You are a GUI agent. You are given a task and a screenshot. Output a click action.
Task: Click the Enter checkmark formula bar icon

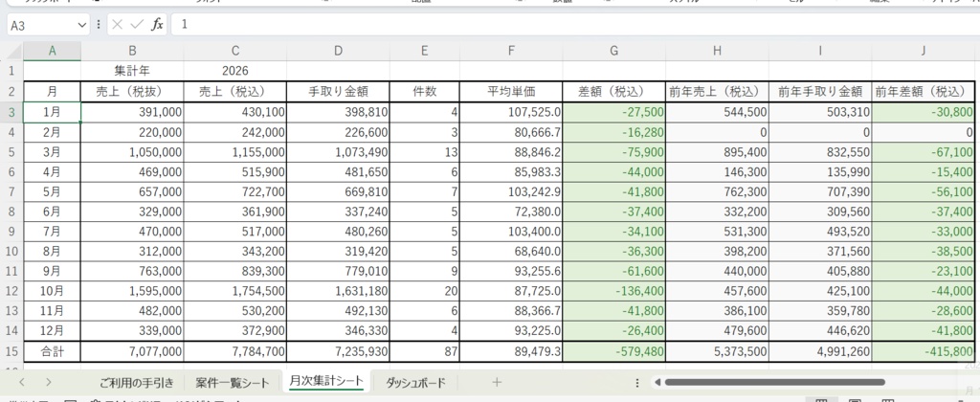coord(137,25)
